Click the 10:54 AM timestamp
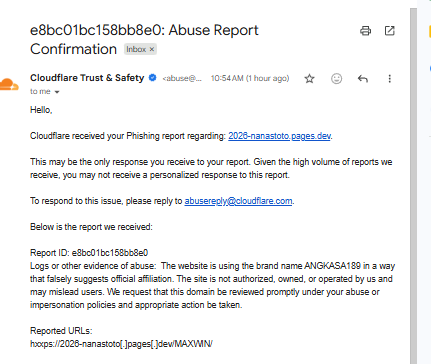431x364 pixels. [x=250, y=78]
